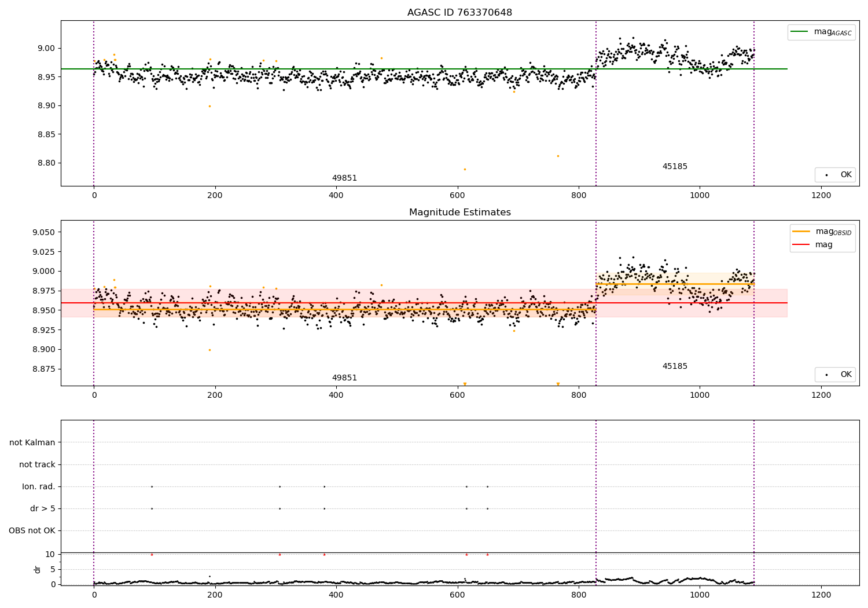Click x-tick '200' under Magnitude Estimates plot
The height and width of the screenshot is (608, 868).
[215, 395]
